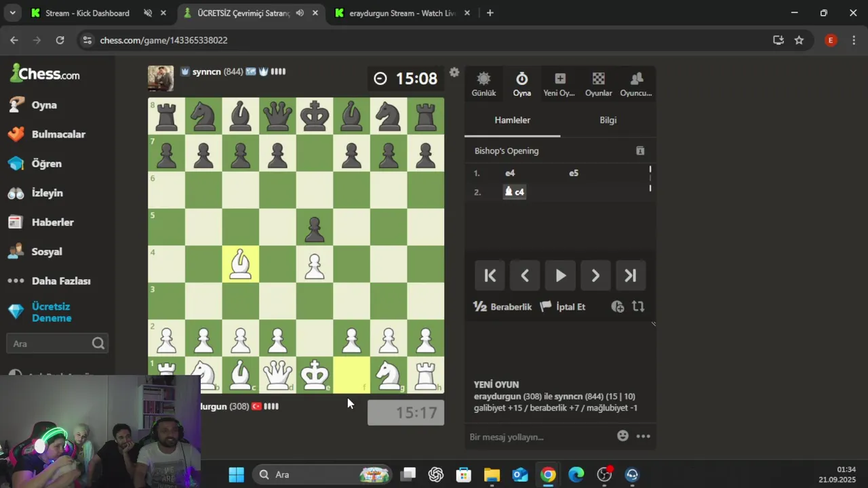The width and height of the screenshot is (868, 488).
Task: Abort game with İptal Et
Action: [x=562, y=306]
